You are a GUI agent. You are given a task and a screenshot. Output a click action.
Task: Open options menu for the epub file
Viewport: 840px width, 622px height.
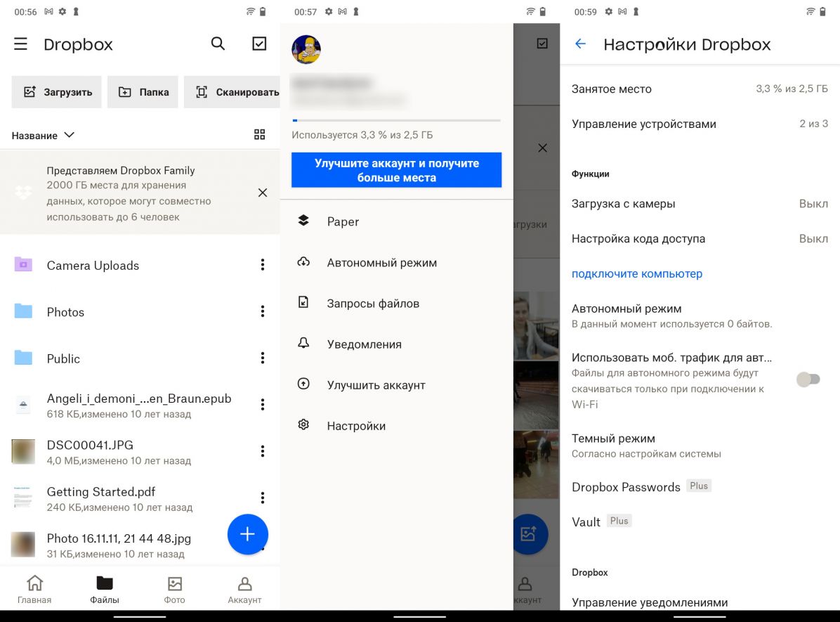tap(263, 405)
